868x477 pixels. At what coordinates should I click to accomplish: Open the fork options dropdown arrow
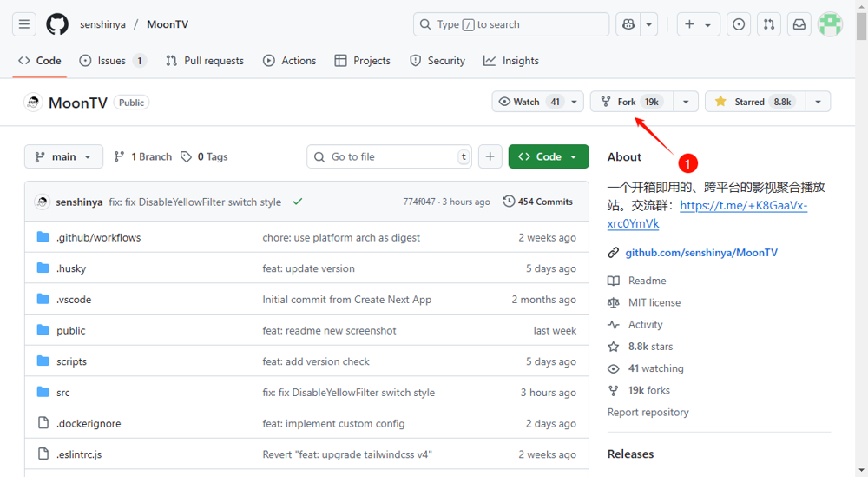pos(686,102)
